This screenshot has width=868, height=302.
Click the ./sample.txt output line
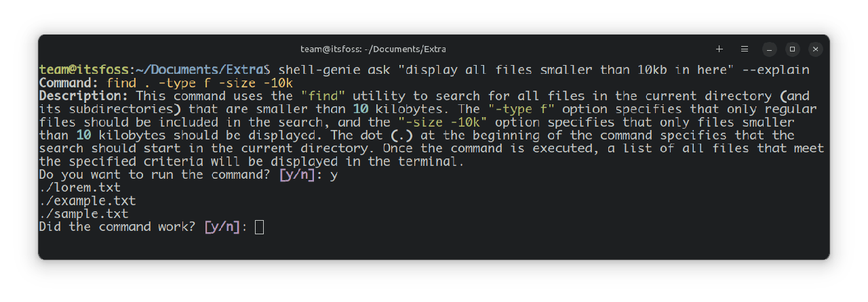click(x=83, y=214)
